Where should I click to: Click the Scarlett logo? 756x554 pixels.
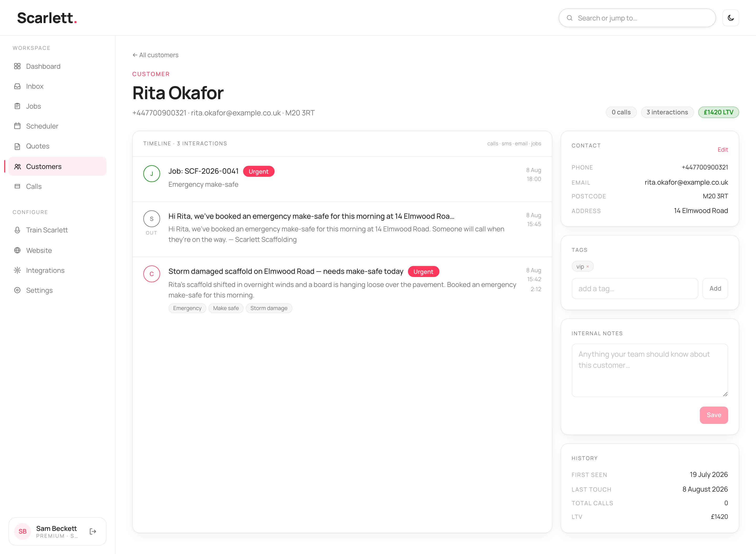click(x=47, y=18)
